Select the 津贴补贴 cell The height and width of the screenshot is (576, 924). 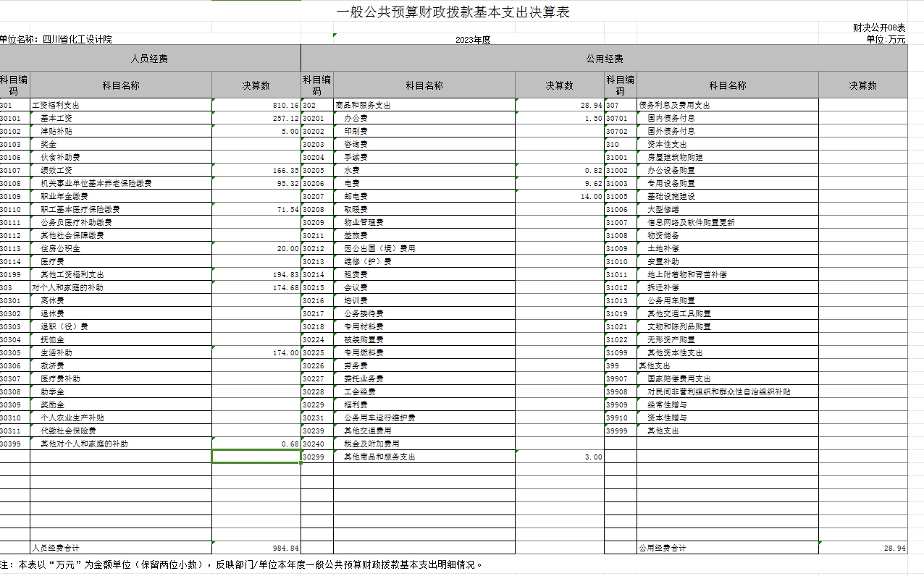click(x=121, y=131)
